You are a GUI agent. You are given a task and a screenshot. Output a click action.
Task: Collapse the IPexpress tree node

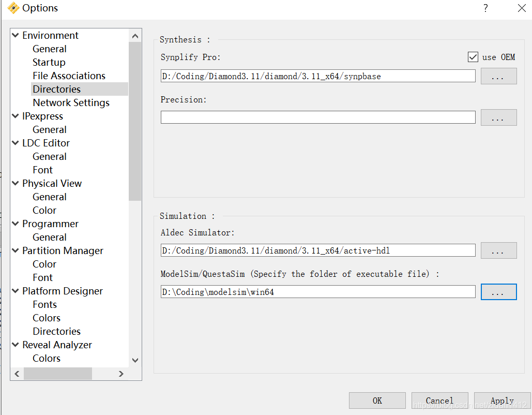[x=16, y=116]
